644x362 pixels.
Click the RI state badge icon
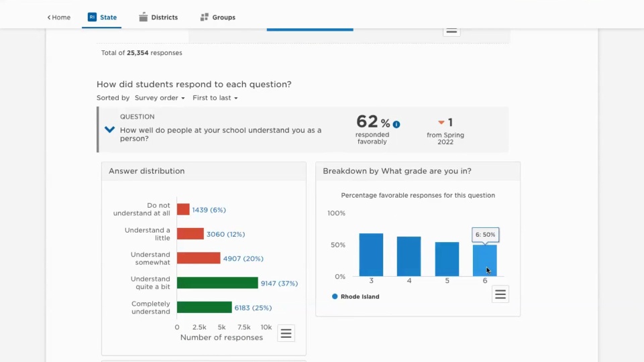92,17
